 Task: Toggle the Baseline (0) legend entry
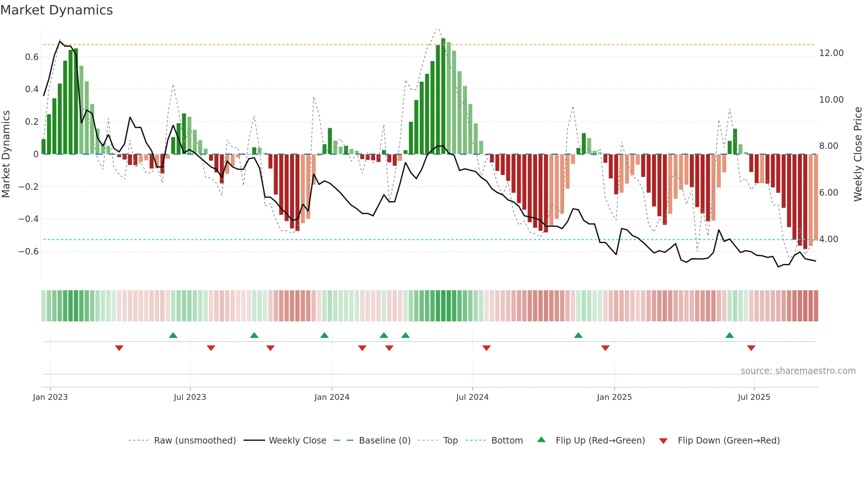tap(372, 441)
